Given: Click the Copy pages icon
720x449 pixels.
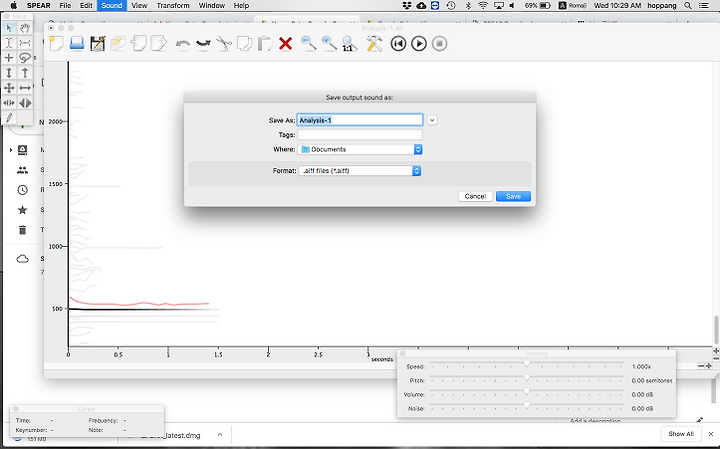Looking at the screenshot, I should (x=244, y=44).
